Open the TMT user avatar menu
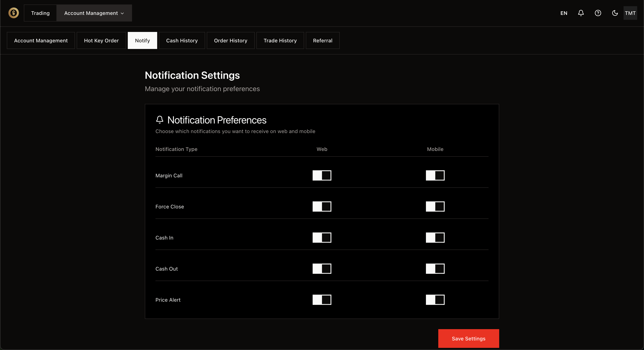The width and height of the screenshot is (644, 350). click(x=630, y=13)
